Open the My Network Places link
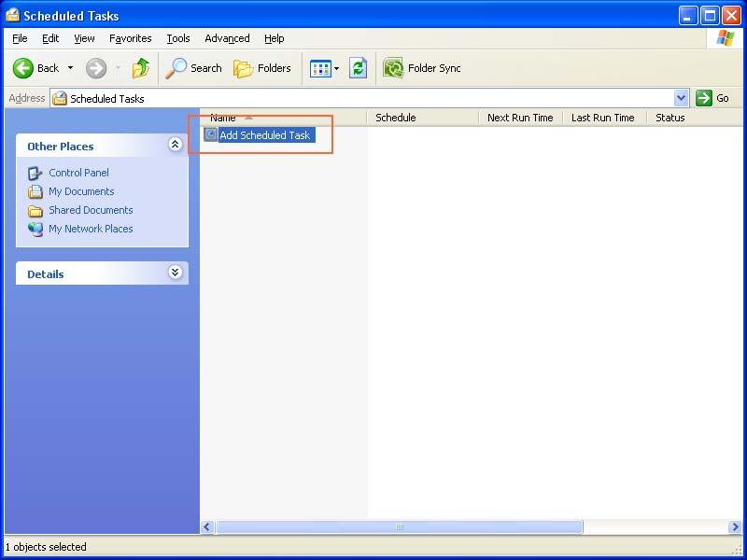This screenshot has height=560, width=747. 91,229
